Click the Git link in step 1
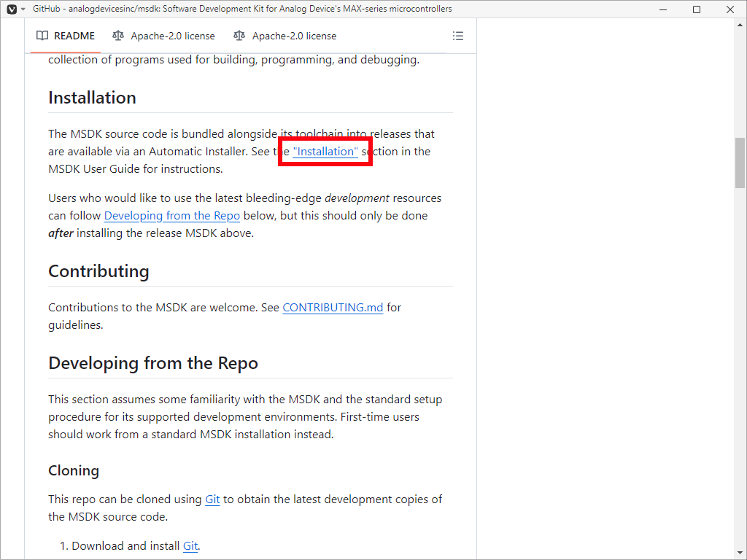 pos(190,546)
